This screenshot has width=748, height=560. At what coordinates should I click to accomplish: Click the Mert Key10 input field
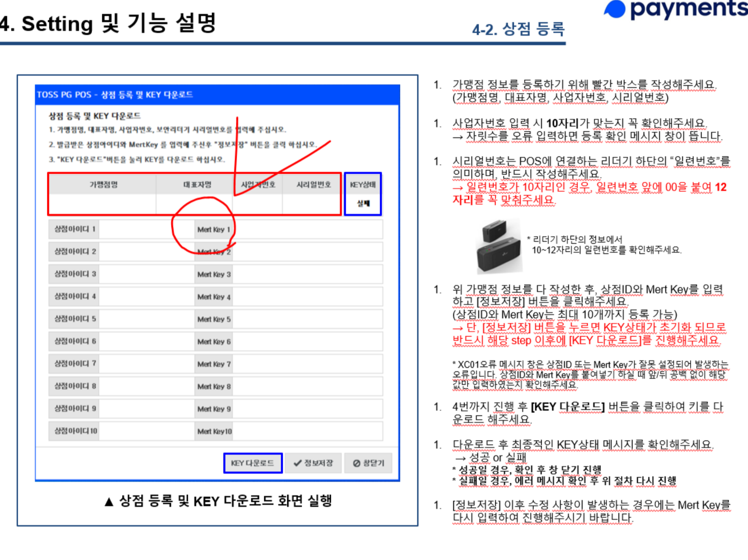coord(308,431)
